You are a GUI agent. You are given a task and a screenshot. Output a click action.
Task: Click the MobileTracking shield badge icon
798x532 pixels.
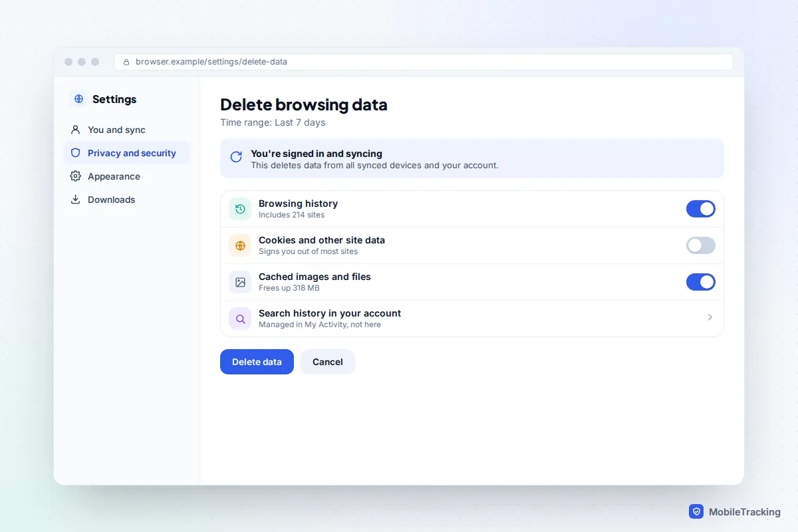[696, 511]
